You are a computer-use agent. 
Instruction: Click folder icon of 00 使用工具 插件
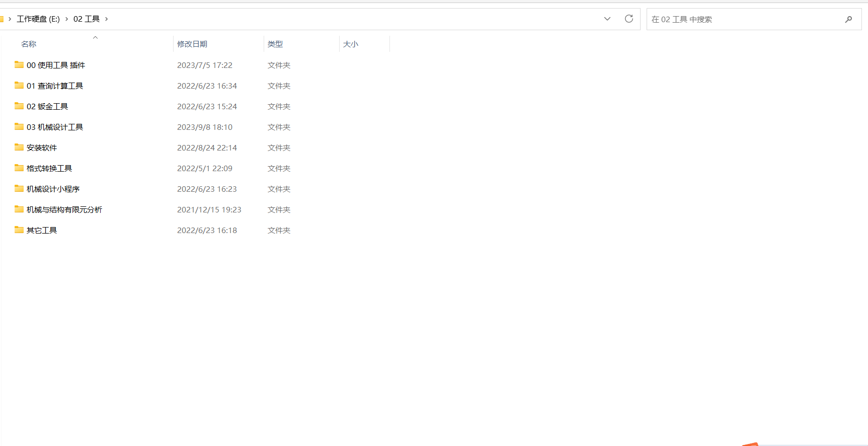tap(19, 65)
